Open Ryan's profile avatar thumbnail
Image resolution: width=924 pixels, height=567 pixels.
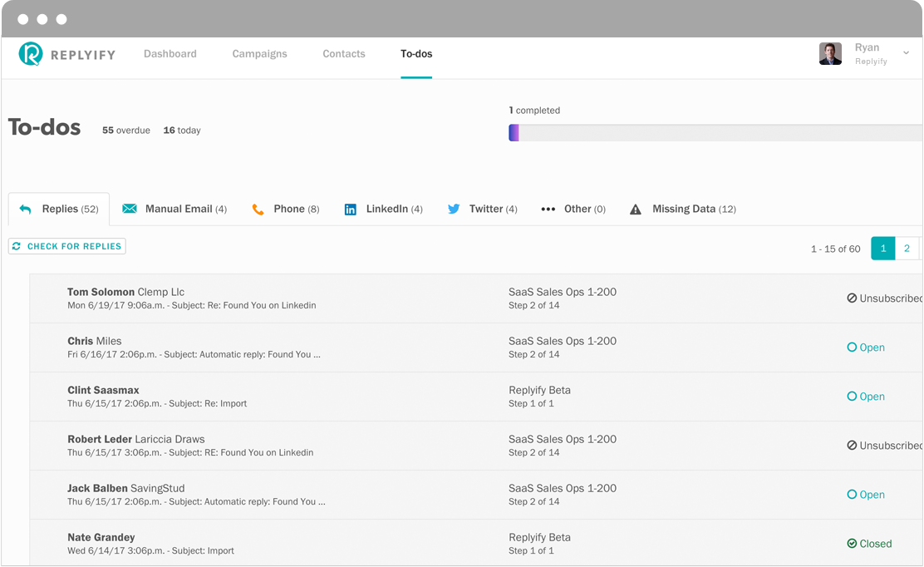click(830, 54)
